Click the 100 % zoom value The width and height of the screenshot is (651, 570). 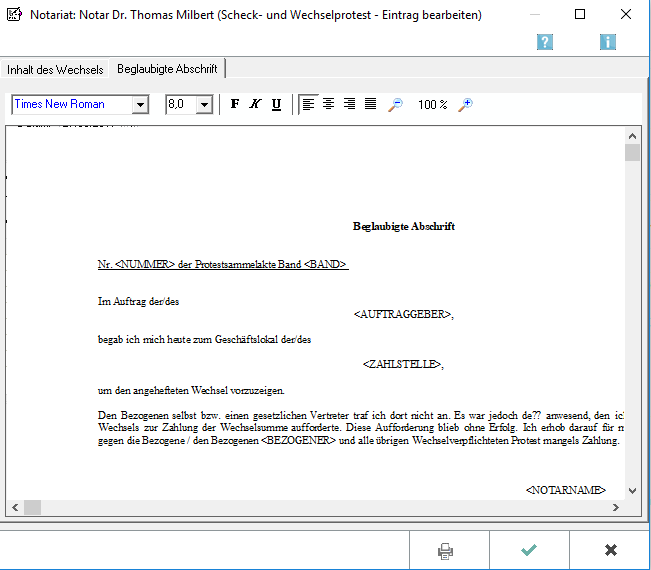pyautogui.click(x=433, y=104)
